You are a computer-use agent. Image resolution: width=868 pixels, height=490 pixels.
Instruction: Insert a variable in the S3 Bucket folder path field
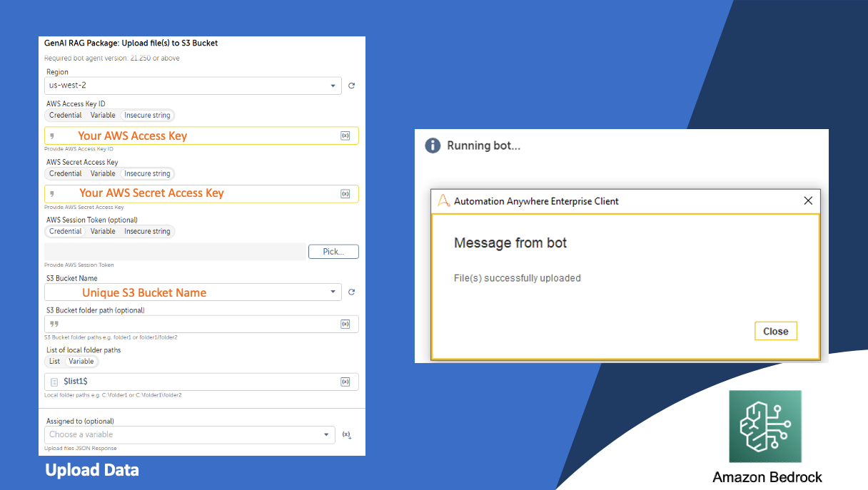345,324
